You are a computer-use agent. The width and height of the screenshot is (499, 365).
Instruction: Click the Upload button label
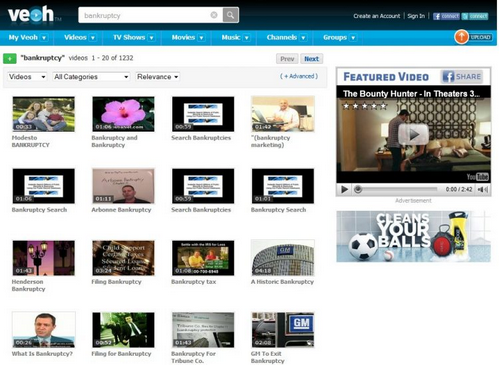point(480,37)
